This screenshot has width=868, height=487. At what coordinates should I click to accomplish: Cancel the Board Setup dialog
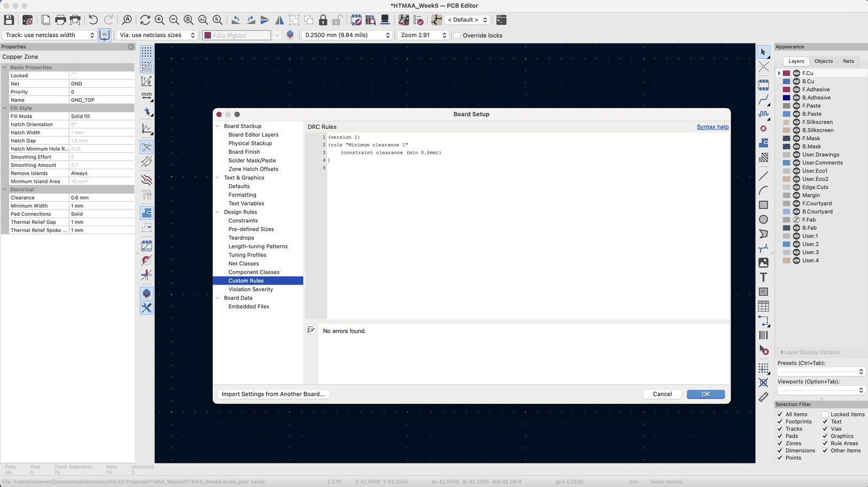[x=662, y=394]
